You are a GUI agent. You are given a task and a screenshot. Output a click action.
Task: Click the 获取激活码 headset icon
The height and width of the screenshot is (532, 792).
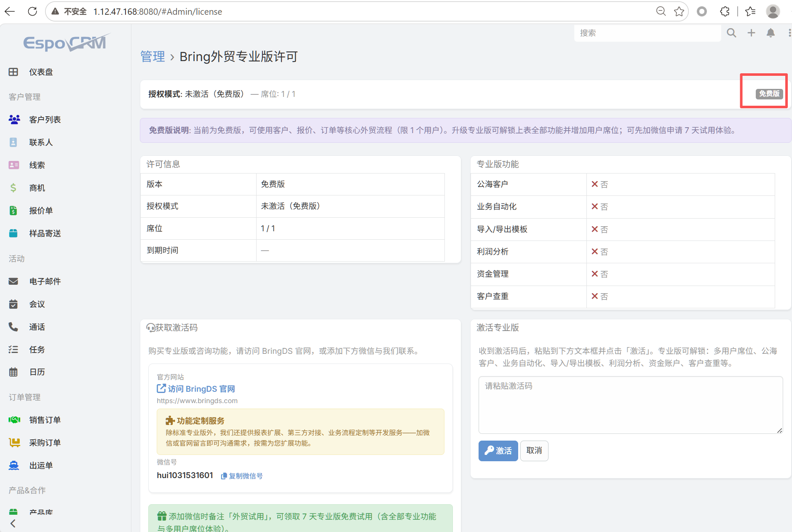click(150, 328)
